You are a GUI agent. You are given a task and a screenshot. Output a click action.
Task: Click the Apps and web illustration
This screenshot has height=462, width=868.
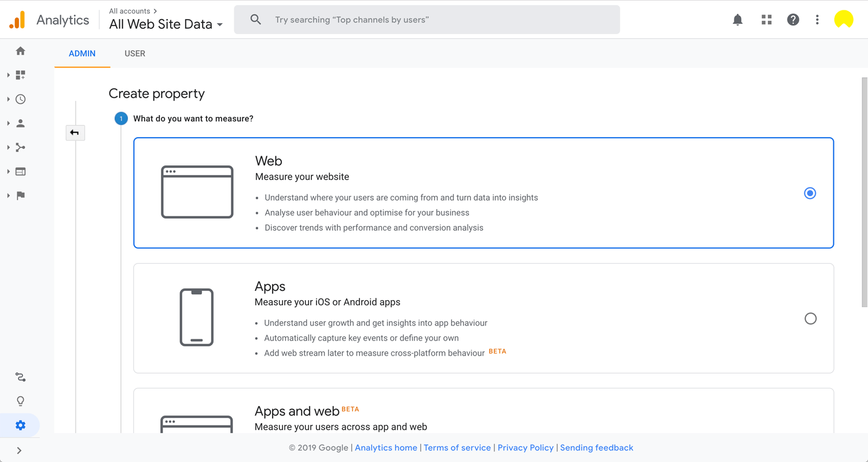click(x=197, y=424)
